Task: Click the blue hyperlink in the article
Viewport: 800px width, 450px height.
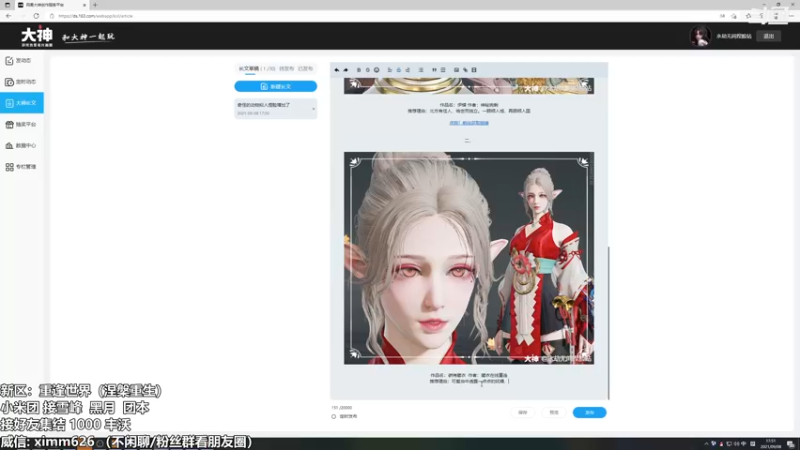Action: (469, 123)
